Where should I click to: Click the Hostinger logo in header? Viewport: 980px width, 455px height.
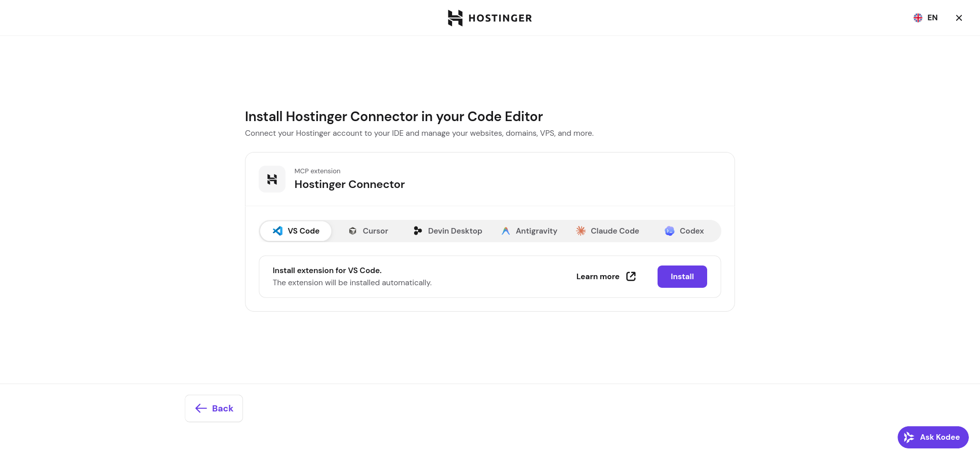coord(489,18)
